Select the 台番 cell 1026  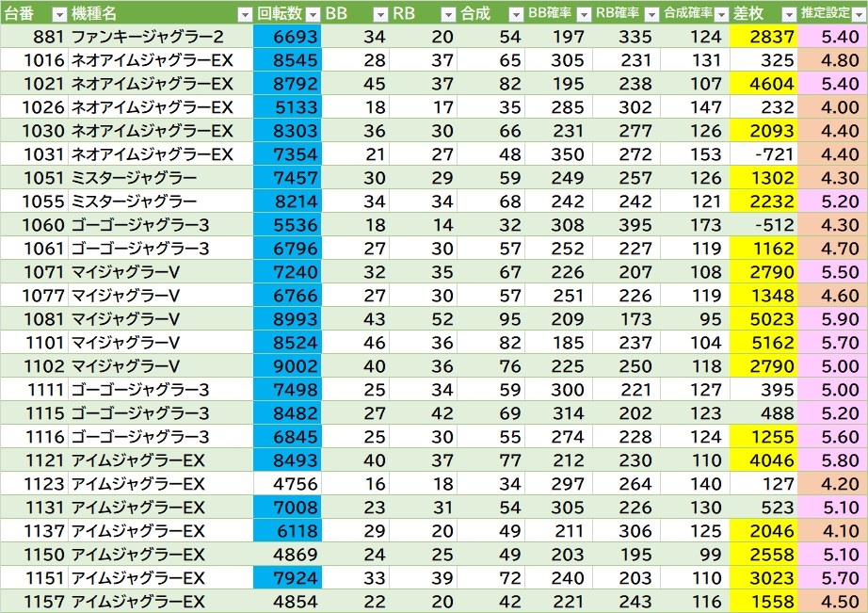coord(34,106)
